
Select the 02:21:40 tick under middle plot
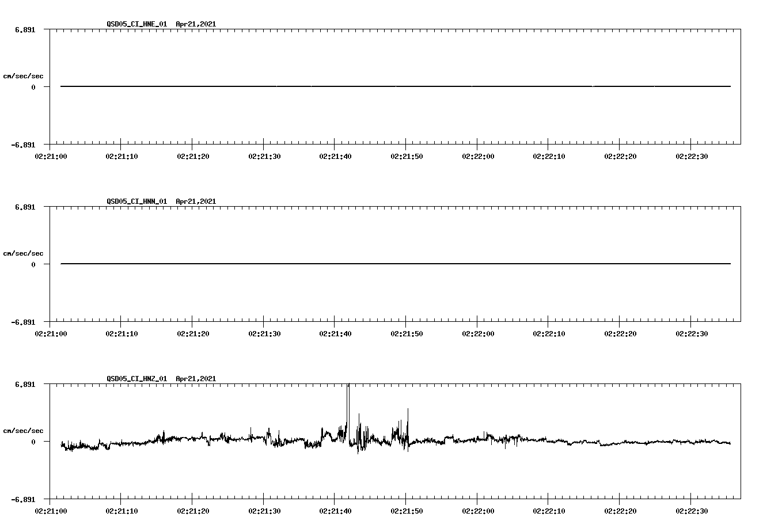pos(335,333)
